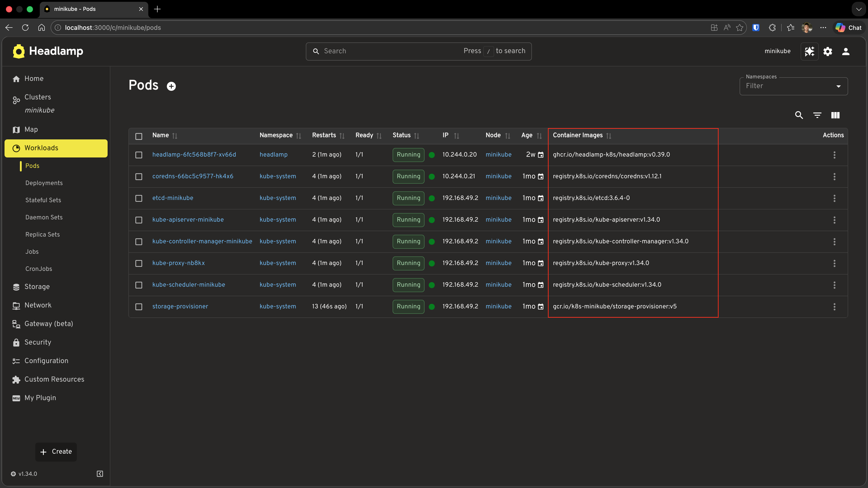This screenshot has height=488, width=868.
Task: Collapse the sidebar using the bottom chevron
Action: coord(99,474)
